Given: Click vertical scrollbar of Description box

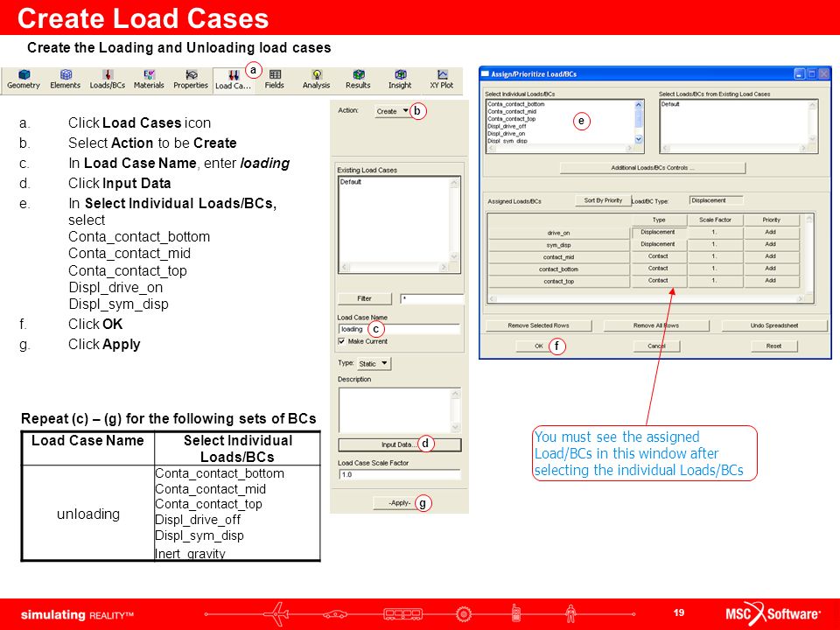Looking at the screenshot, I should point(455,409).
